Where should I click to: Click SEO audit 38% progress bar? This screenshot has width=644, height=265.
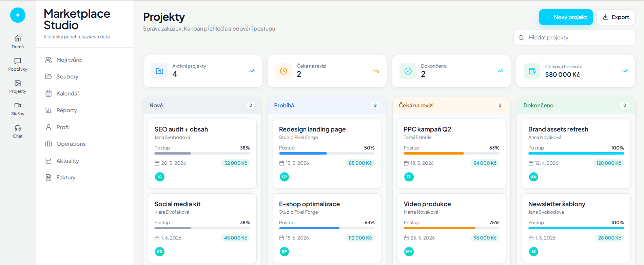click(202, 153)
